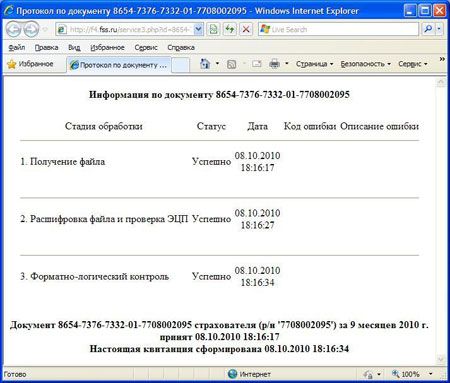Click '2. Расшифровка файла и проверка ЭЦП'
The width and height of the screenshot is (450, 383).
point(104,219)
